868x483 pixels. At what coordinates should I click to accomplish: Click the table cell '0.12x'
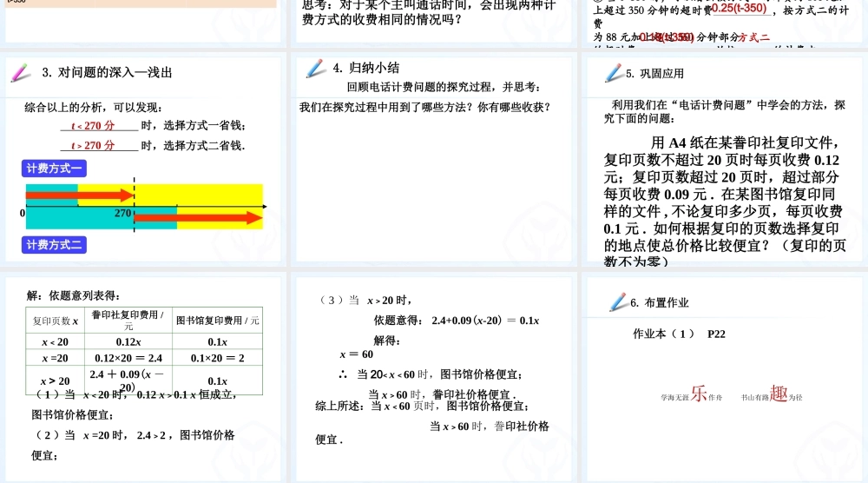coord(128,341)
